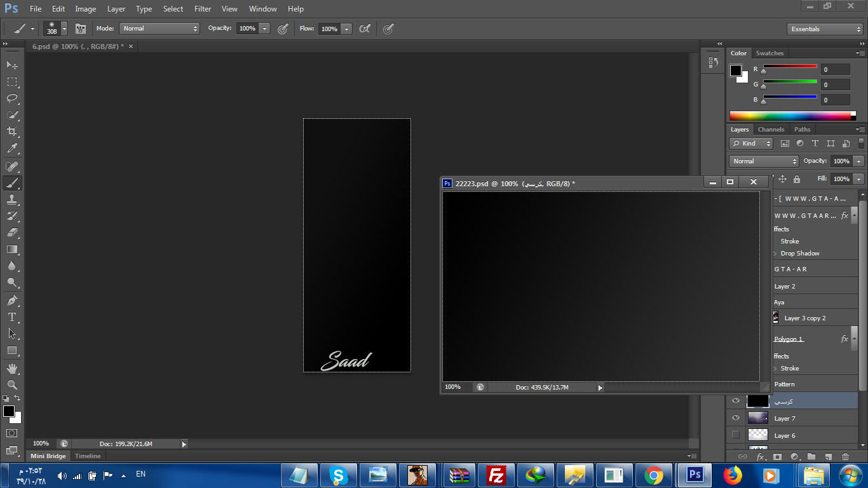Image resolution: width=868 pixels, height=488 pixels.
Task: Select the Zoom tool in toolbox
Action: click(x=12, y=385)
